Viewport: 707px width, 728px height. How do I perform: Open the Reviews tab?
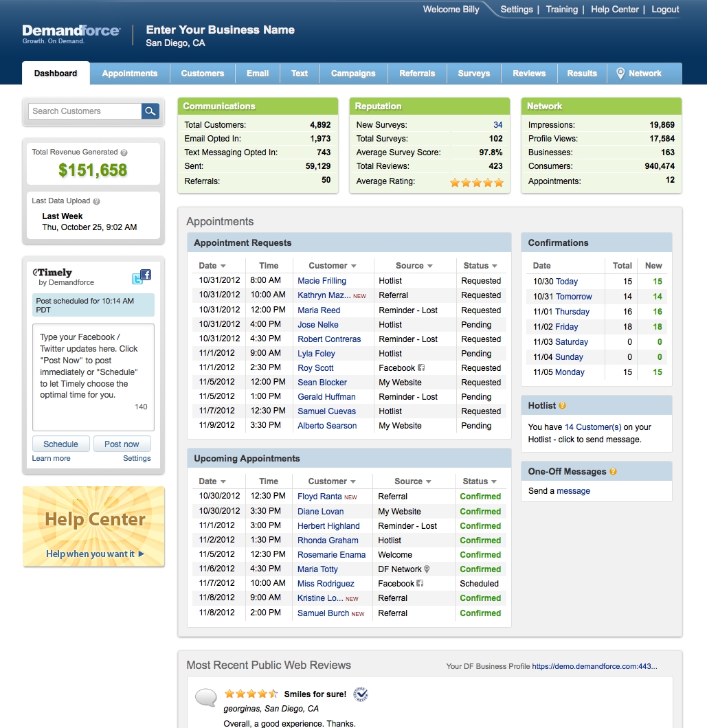[529, 73]
